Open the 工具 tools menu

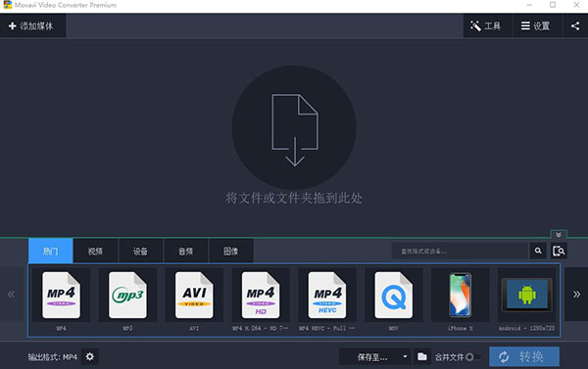tap(487, 25)
